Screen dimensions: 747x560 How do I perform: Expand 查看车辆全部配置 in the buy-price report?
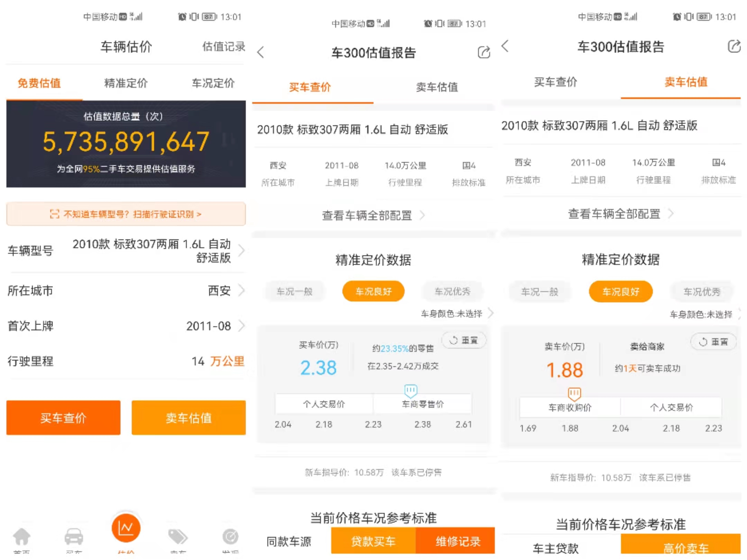point(373,215)
